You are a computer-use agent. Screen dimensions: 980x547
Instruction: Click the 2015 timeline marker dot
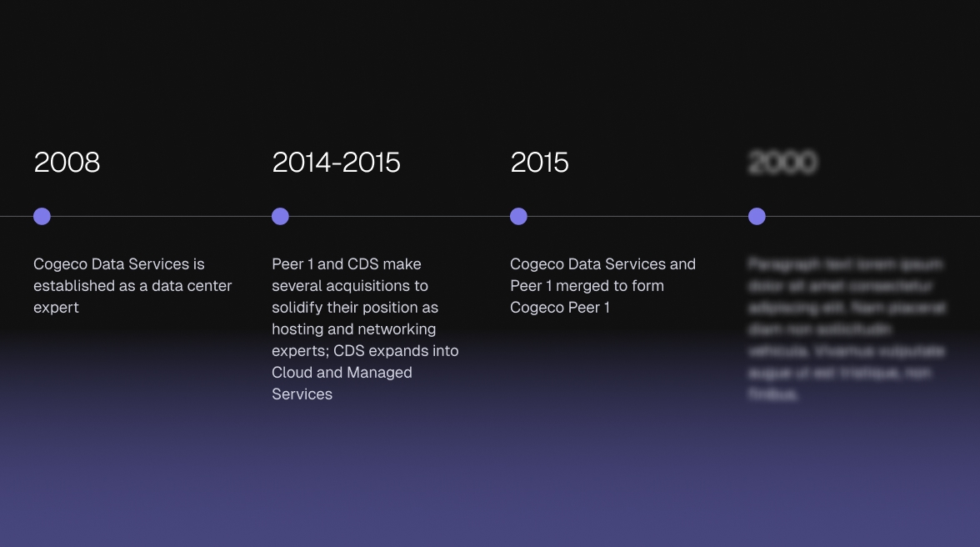tap(518, 216)
